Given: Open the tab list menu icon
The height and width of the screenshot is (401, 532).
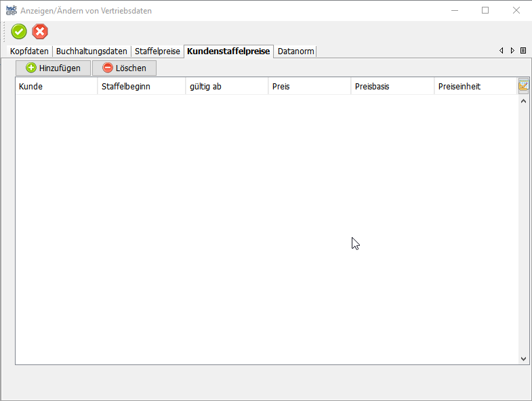Looking at the screenshot, I should click(x=523, y=51).
